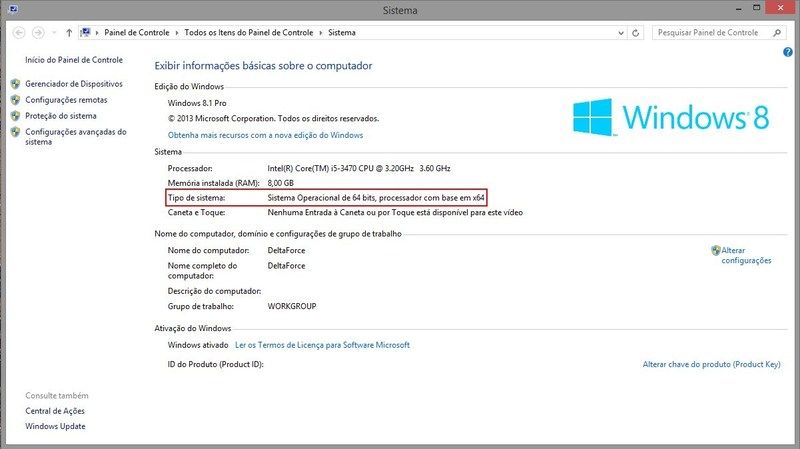This screenshot has height=449, width=800.
Task: Open Início do Painel de Controle
Action: coord(74,60)
